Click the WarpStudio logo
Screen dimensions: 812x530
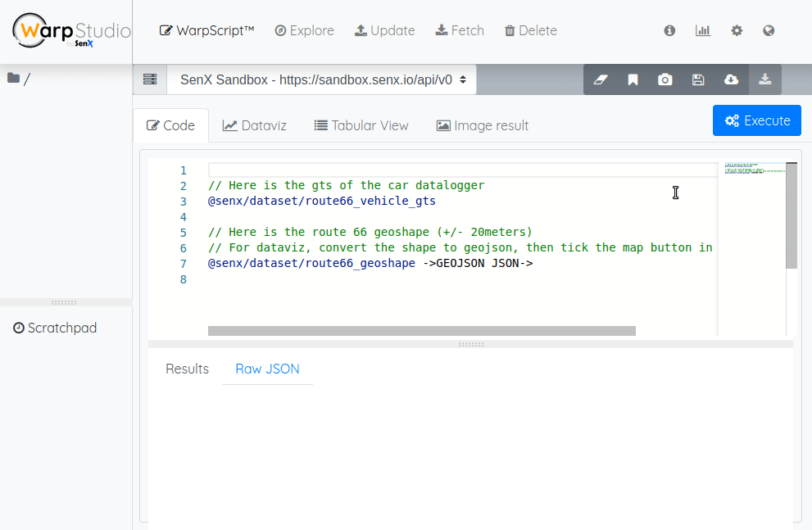(x=71, y=30)
